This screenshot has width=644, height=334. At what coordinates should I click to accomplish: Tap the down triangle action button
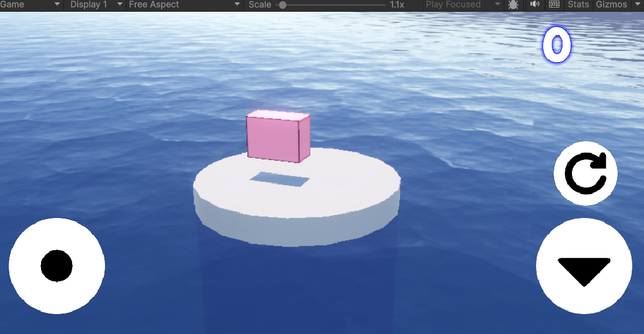tap(584, 266)
